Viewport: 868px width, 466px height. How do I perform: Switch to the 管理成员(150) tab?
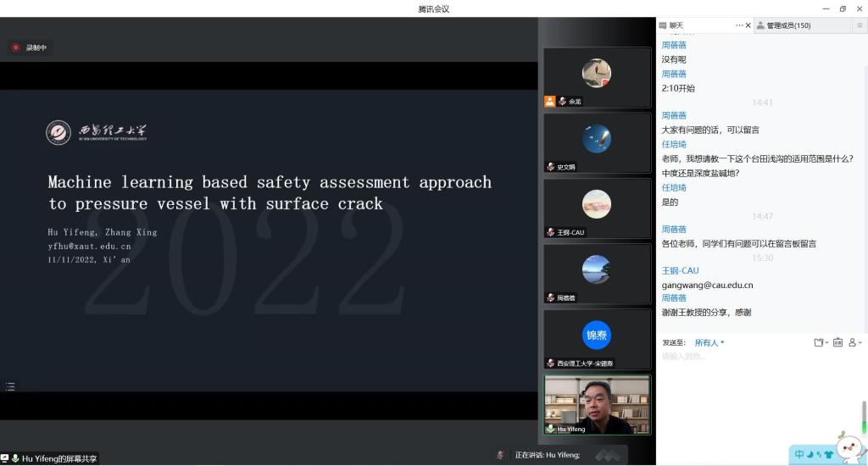pyautogui.click(x=788, y=25)
